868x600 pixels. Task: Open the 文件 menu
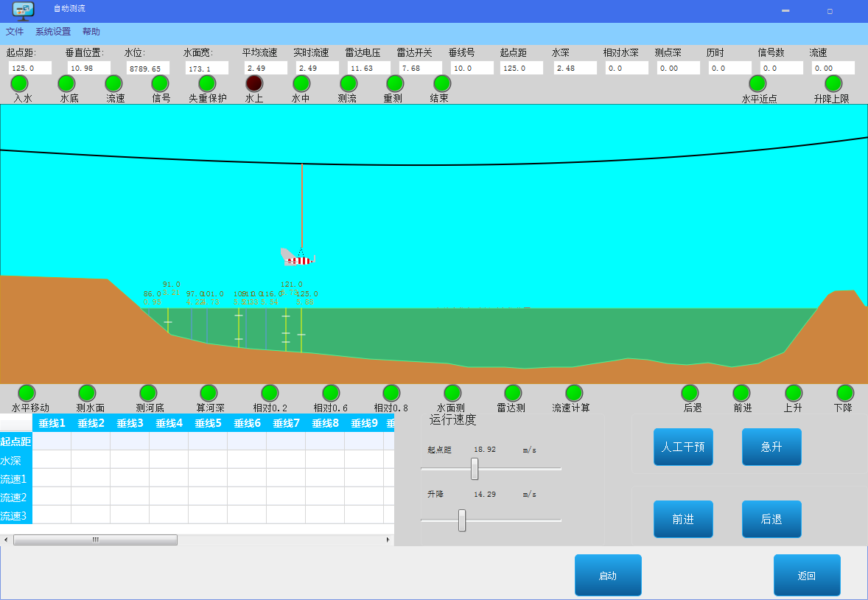(15, 32)
